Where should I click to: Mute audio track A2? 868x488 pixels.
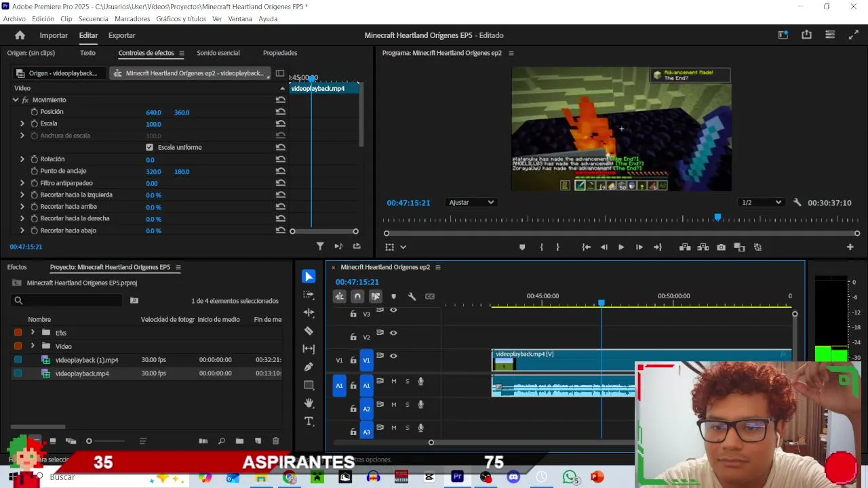(x=393, y=405)
